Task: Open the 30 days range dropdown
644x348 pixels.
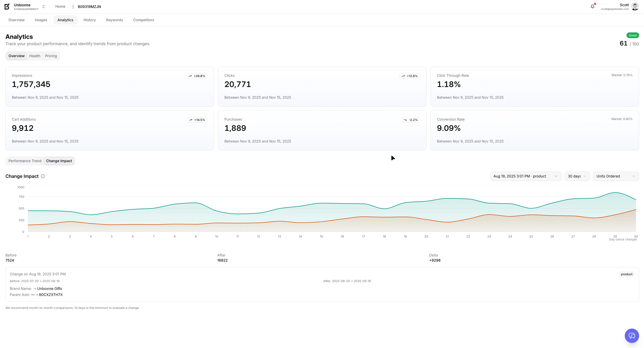Action: [577, 176]
